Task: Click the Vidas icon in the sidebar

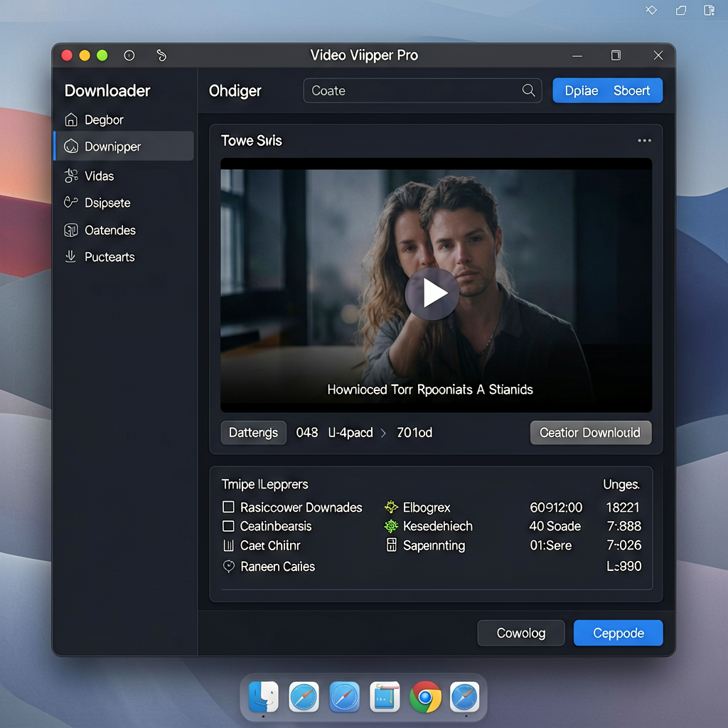Action: click(71, 176)
